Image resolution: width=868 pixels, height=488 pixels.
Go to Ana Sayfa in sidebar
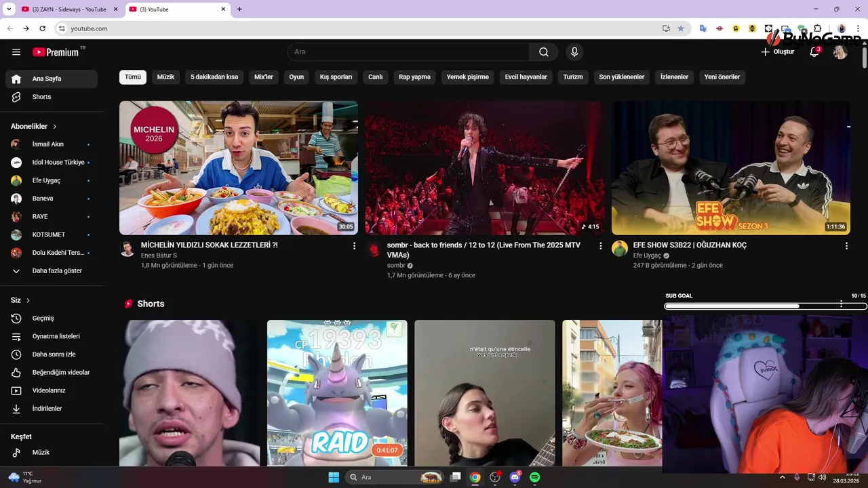pyautogui.click(x=52, y=79)
